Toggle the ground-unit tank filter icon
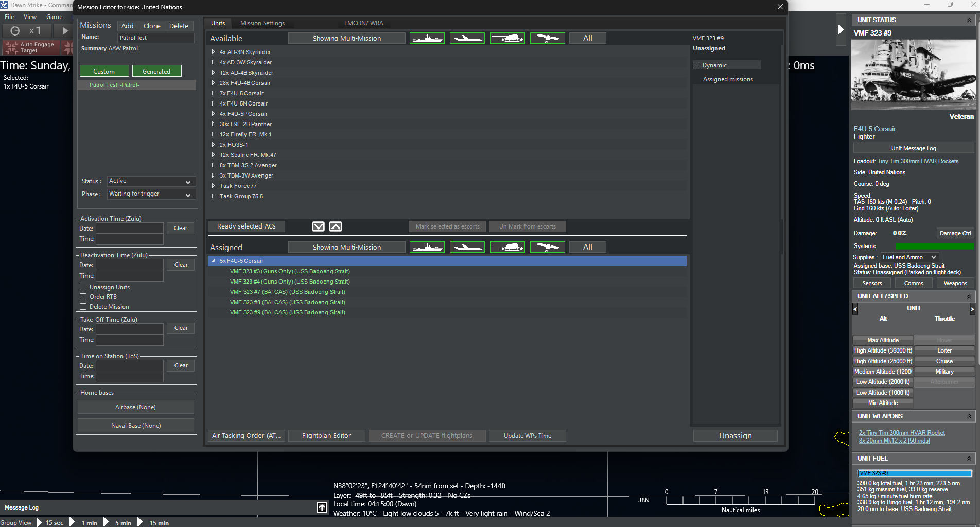980x527 pixels. [507, 38]
